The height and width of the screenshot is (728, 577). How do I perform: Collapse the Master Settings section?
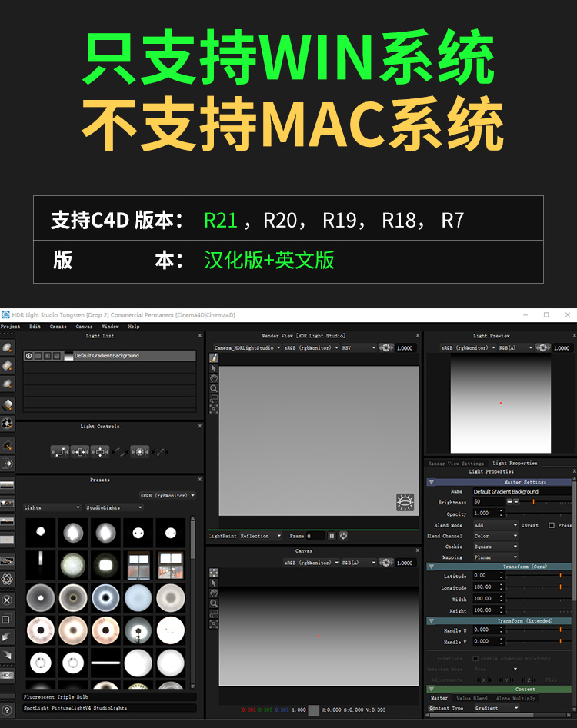tap(431, 482)
